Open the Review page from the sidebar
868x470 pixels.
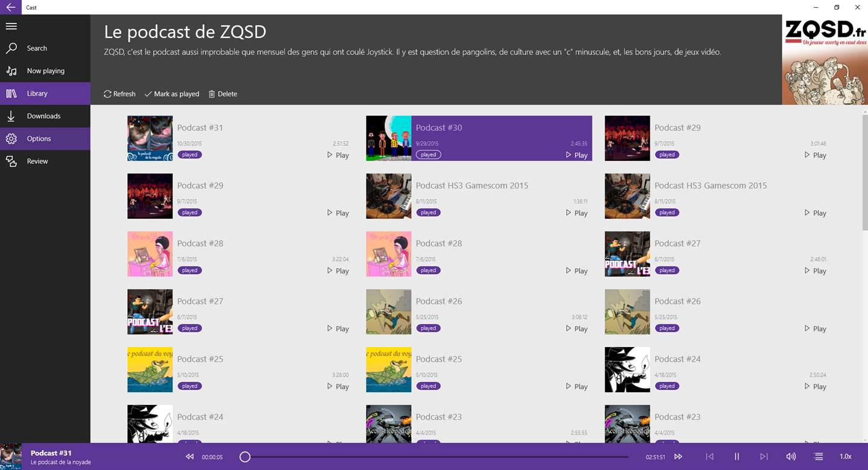(x=37, y=161)
